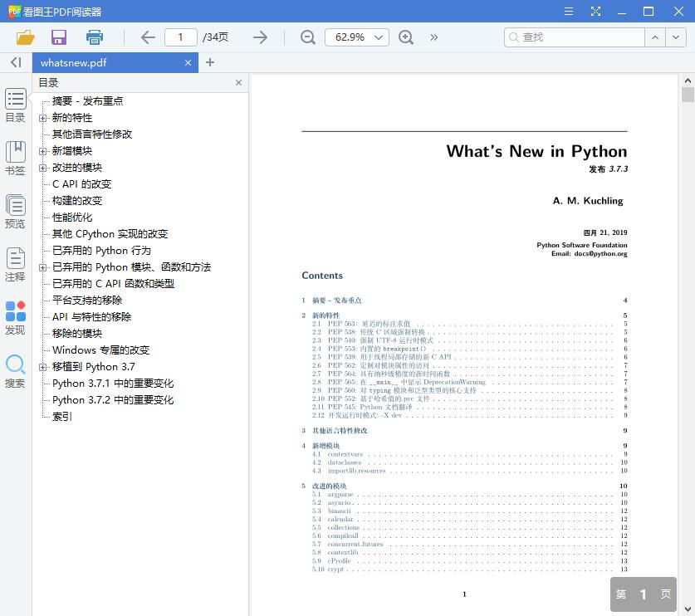695x616 pixels.
Task: Open the 书签 bookmarks sidebar panel
Action: 16,159
